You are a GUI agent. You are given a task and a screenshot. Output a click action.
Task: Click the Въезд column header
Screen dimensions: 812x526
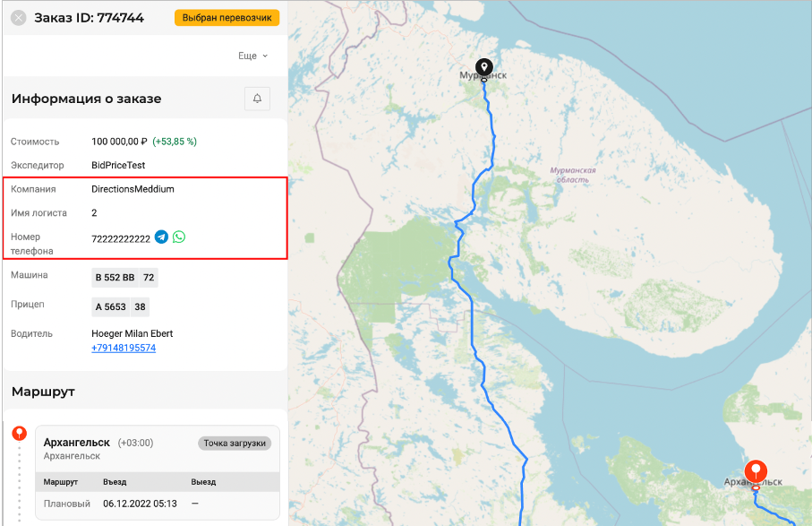pos(115,482)
